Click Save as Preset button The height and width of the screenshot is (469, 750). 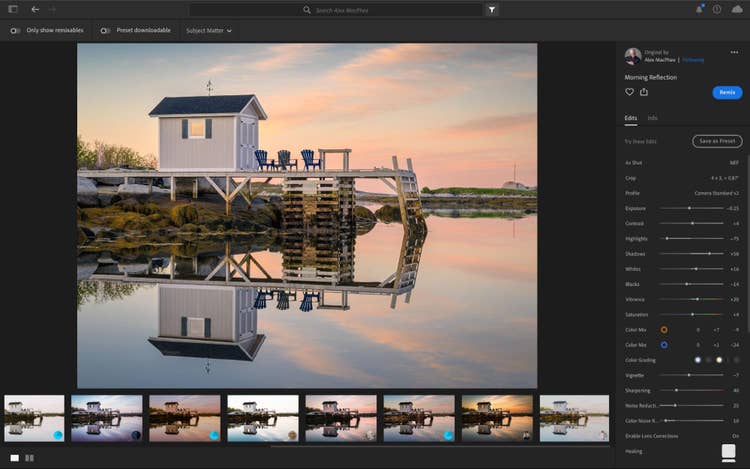(717, 141)
